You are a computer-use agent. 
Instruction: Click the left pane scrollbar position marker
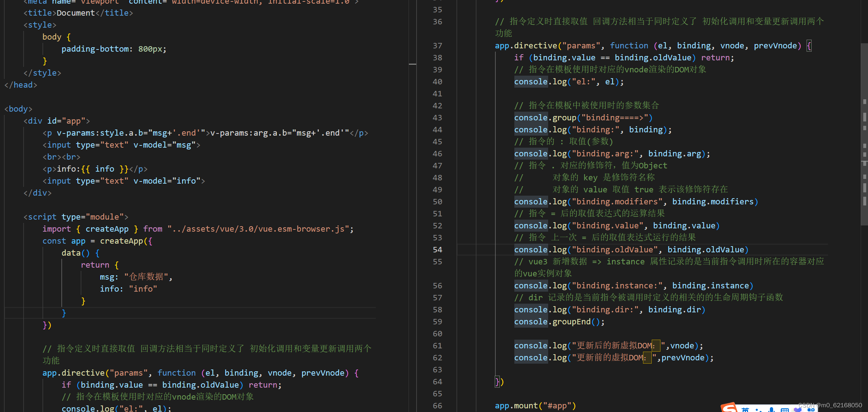(x=412, y=64)
